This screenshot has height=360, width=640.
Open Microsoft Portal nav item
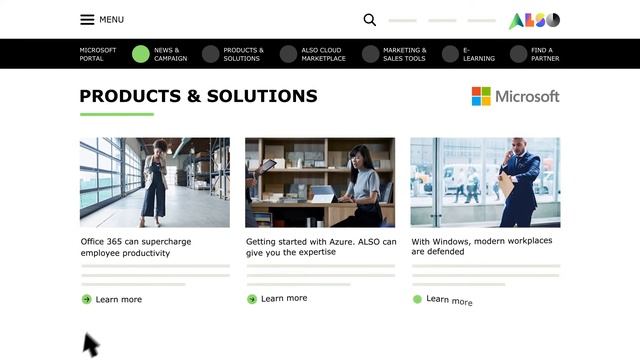click(x=98, y=54)
